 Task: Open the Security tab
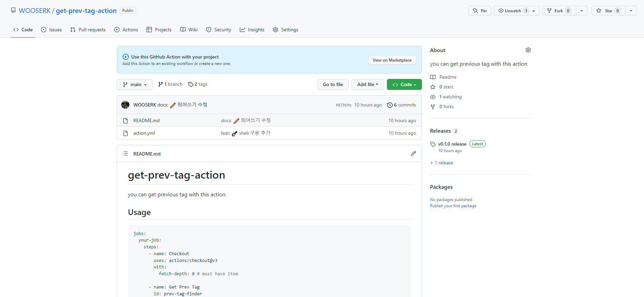(219, 30)
